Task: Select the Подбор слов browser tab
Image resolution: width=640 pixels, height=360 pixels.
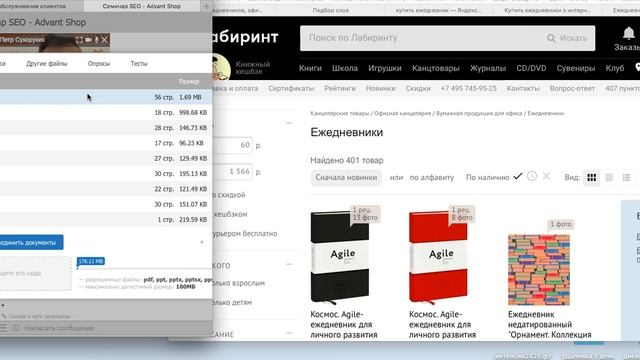Action: click(x=331, y=10)
